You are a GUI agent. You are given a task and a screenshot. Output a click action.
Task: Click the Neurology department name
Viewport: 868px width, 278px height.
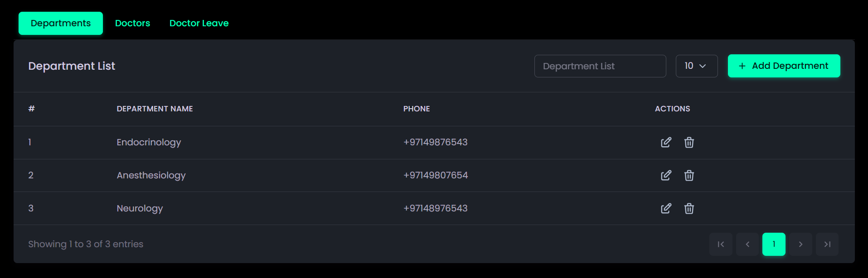140,208
